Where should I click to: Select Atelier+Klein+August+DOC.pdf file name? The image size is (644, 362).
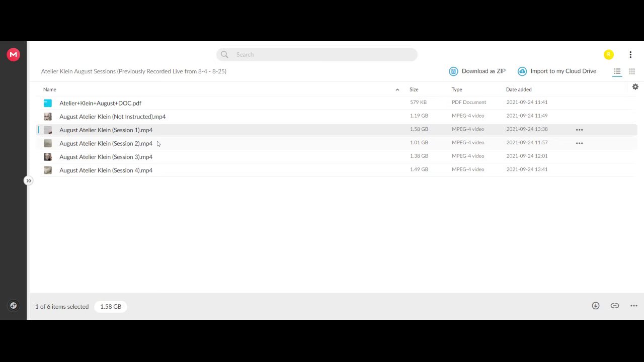pyautogui.click(x=100, y=103)
